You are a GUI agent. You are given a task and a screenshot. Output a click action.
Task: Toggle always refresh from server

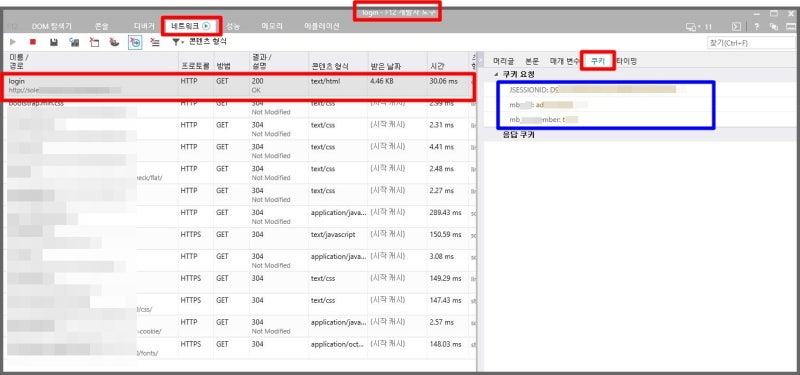tap(74, 42)
